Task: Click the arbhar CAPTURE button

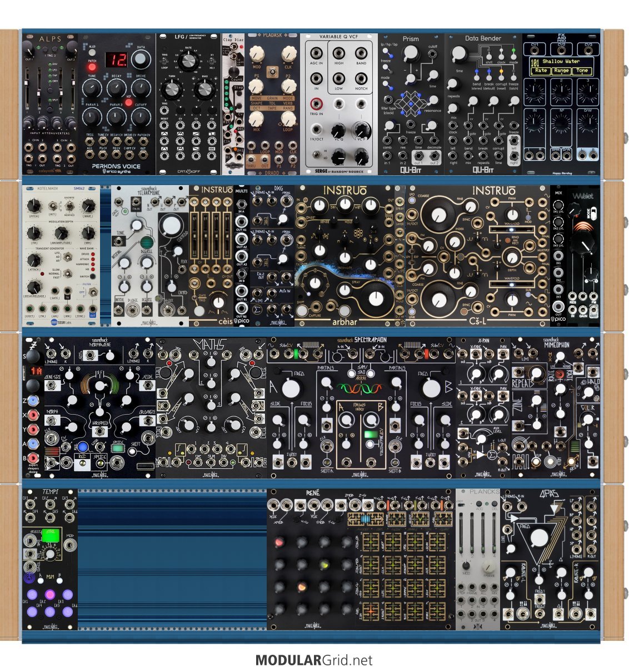Action: click(316, 310)
